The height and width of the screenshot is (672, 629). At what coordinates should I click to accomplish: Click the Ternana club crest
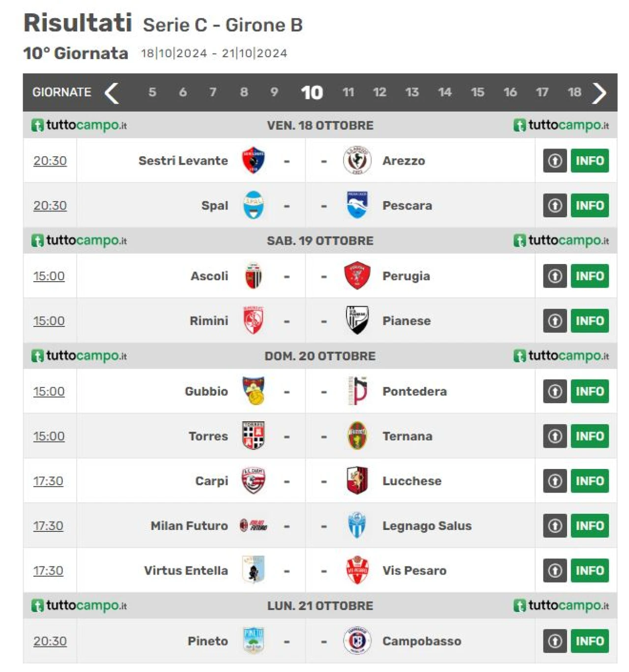tap(357, 436)
